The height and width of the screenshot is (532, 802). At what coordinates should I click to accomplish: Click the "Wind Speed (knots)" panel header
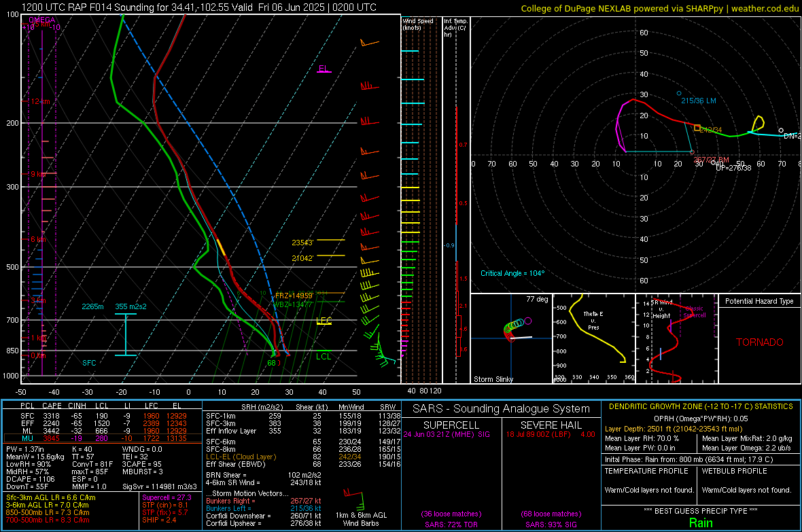pos(418,24)
